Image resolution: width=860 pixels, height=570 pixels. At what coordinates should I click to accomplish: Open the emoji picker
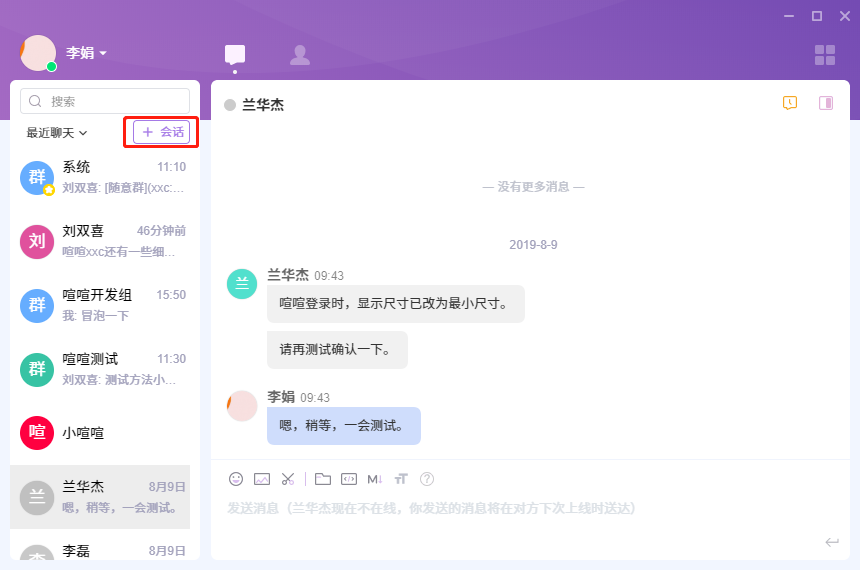point(236,479)
